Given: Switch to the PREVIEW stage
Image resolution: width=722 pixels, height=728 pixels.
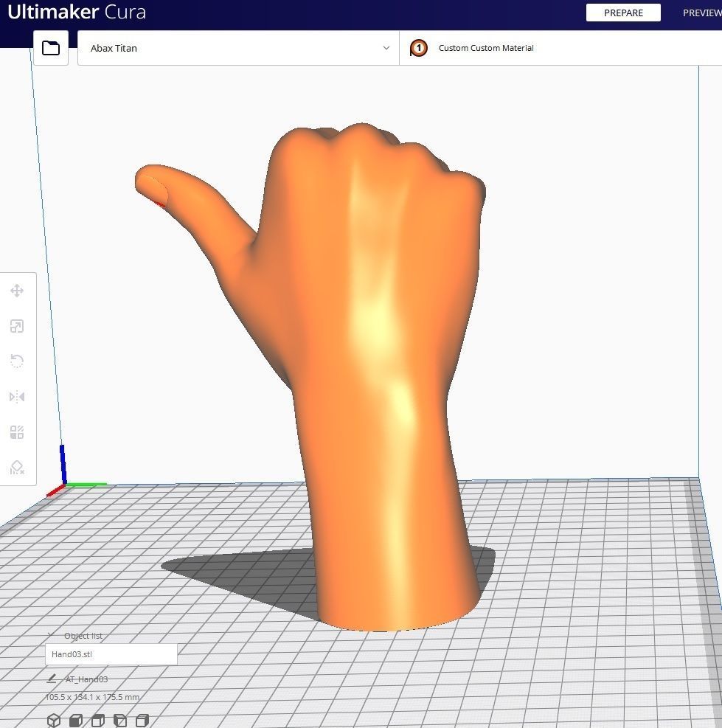Looking at the screenshot, I should pyautogui.click(x=701, y=13).
